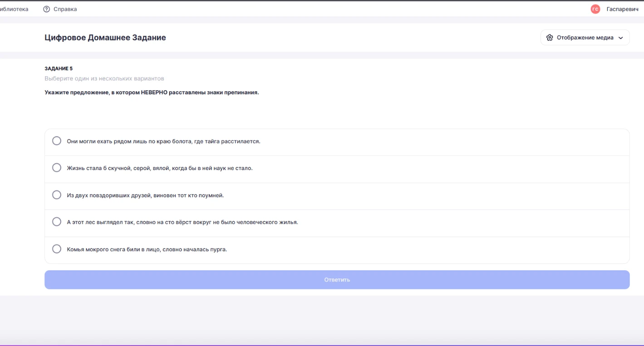Open the Отображение медиа label
The height and width of the screenshot is (346, 644).
pyautogui.click(x=585, y=38)
